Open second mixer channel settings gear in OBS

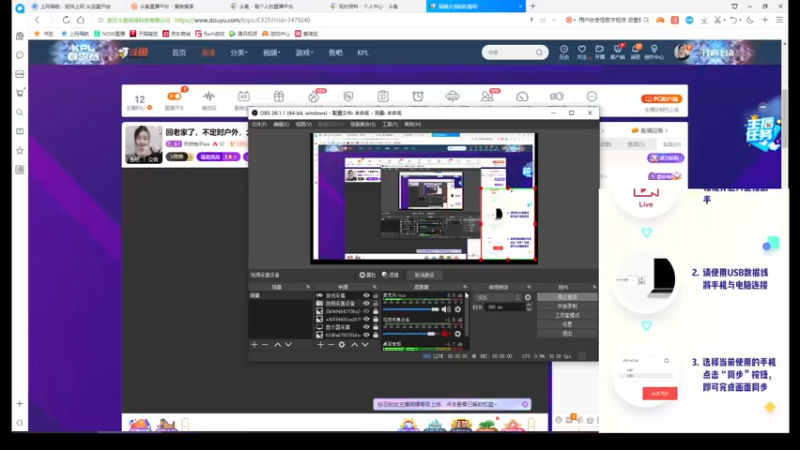click(x=458, y=334)
